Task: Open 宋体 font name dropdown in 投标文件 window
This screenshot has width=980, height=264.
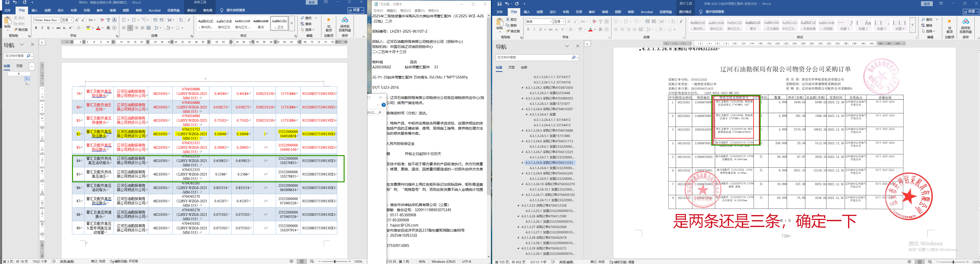Action: click(x=550, y=21)
